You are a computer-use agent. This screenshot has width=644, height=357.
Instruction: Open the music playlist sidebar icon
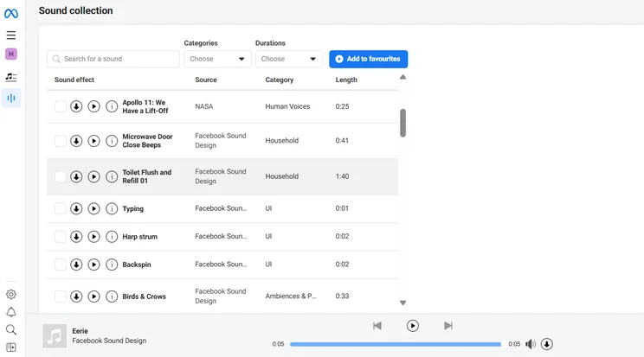pos(11,76)
